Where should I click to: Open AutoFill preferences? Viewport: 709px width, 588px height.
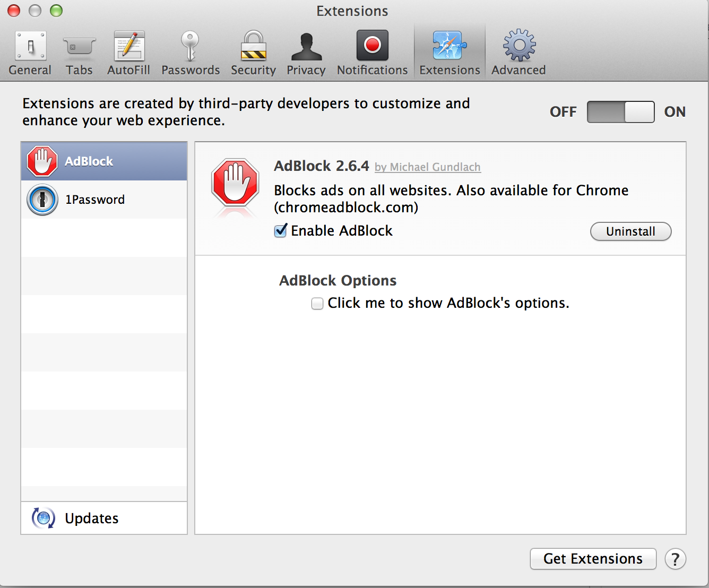[128, 53]
